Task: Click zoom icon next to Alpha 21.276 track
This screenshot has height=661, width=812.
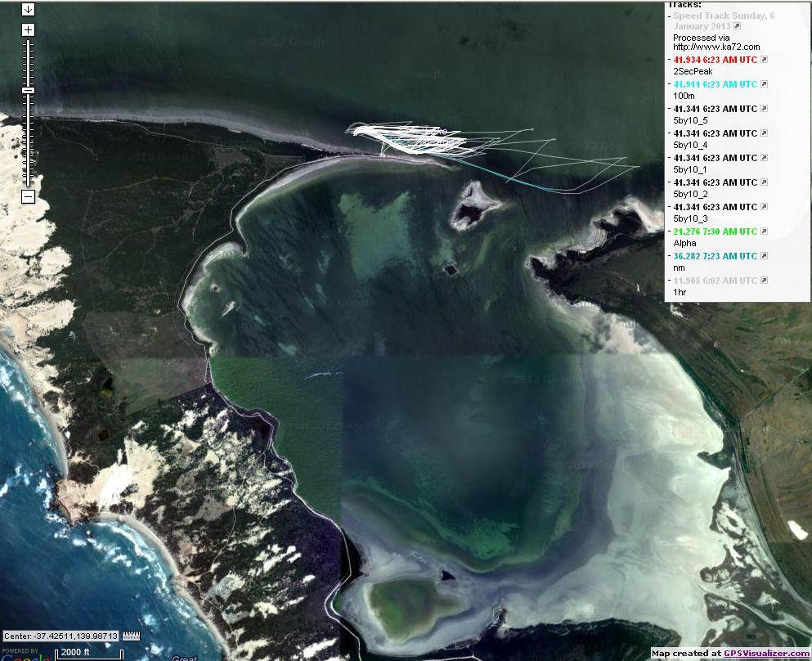Action: pos(765,232)
